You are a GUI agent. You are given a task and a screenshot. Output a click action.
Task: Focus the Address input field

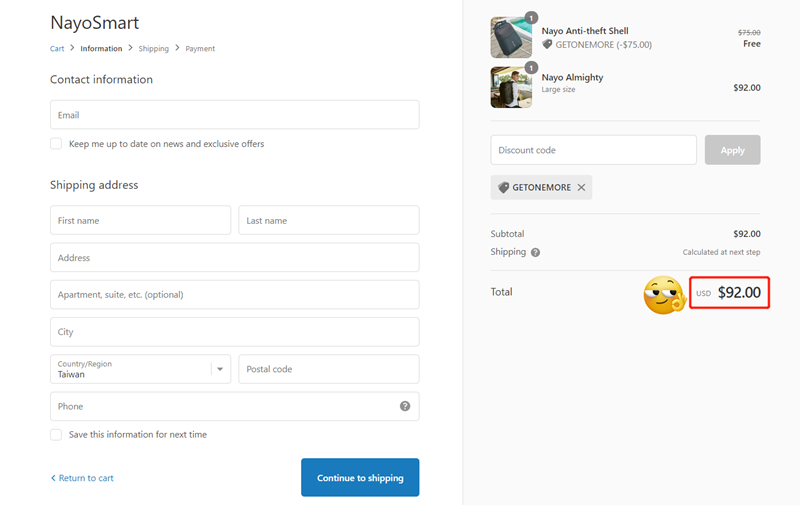235,258
